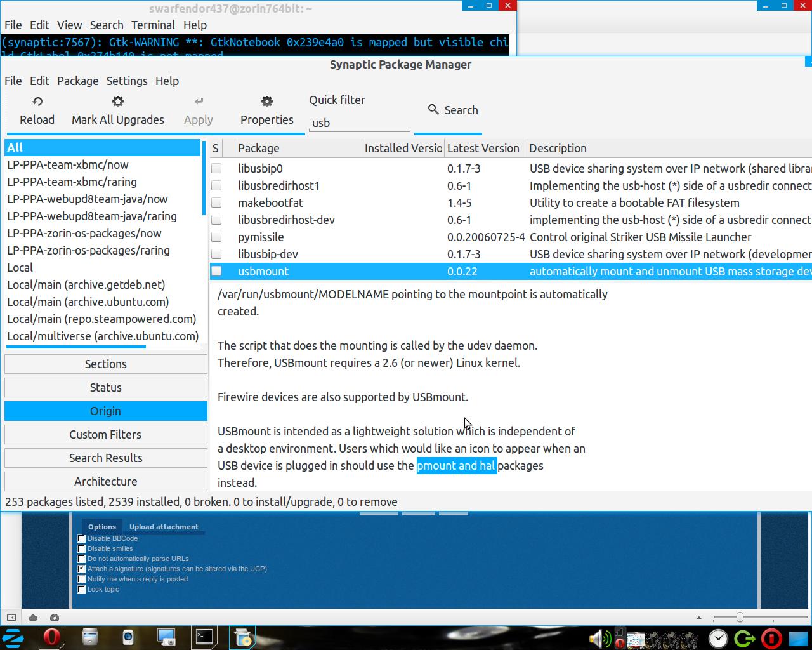Viewport: 812px width, 650px height.
Task: Launch Opera from the taskbar
Action: 51,637
